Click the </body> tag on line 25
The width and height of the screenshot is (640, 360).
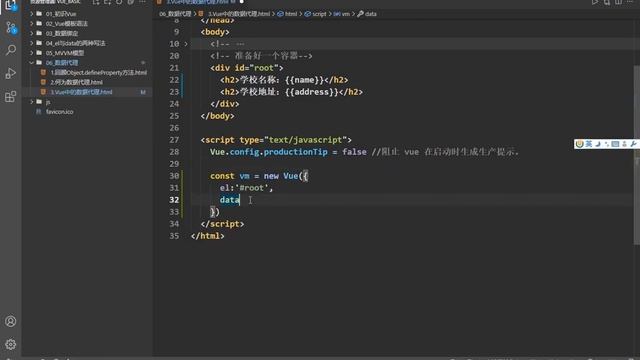coord(217,116)
